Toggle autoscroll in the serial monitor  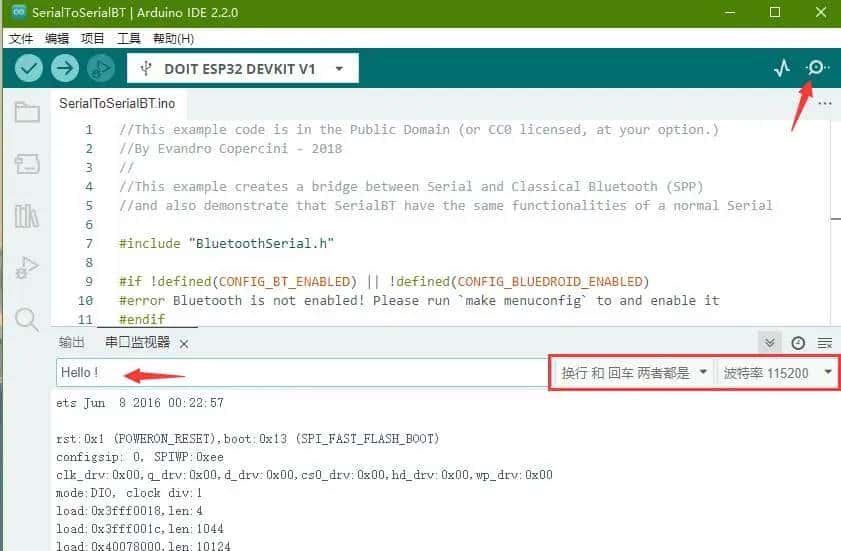click(x=770, y=343)
